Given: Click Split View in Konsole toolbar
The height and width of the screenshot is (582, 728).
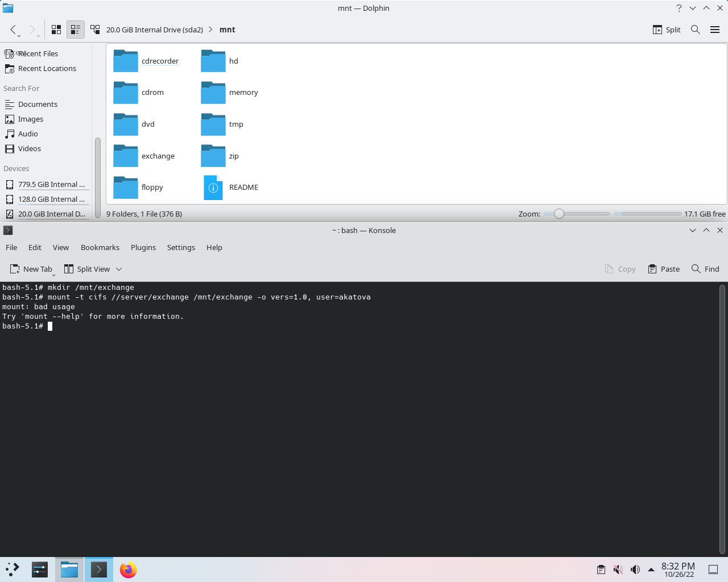Looking at the screenshot, I should pyautogui.click(x=87, y=269).
